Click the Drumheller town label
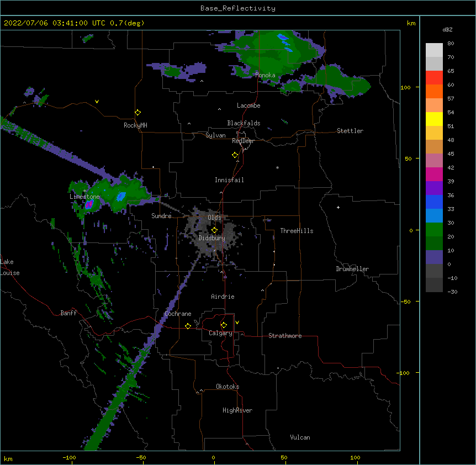The height and width of the screenshot is (465, 476). pyautogui.click(x=352, y=269)
